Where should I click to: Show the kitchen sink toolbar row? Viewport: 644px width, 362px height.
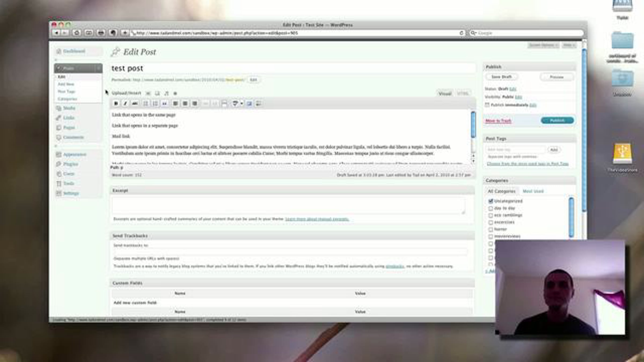pos(258,103)
